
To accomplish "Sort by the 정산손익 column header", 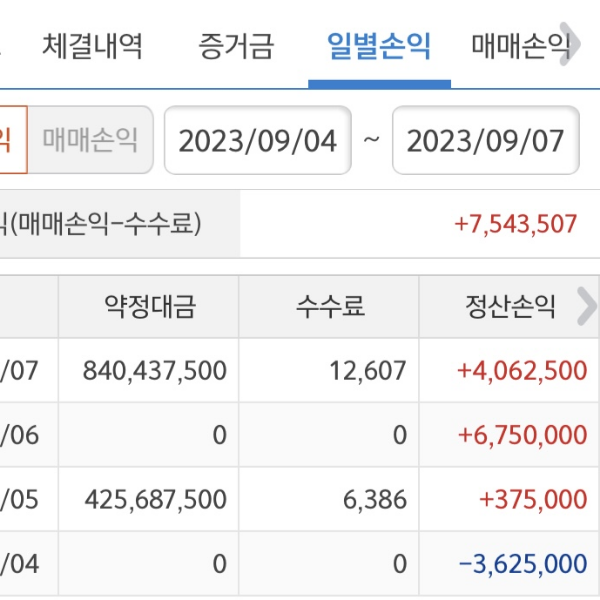I will point(509,307).
